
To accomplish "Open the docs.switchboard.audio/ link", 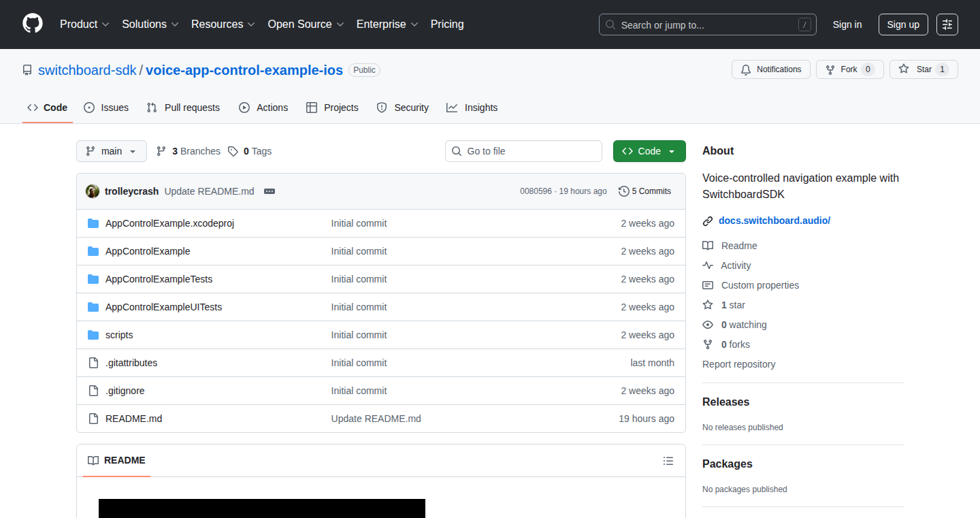I will [x=774, y=221].
